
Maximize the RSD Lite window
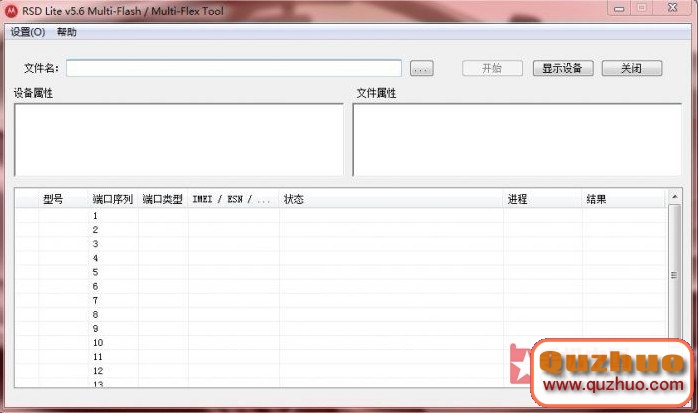tap(641, 8)
